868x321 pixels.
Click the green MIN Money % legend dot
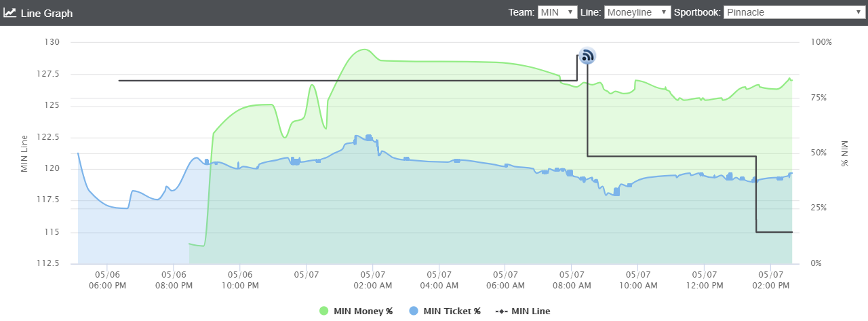point(323,311)
